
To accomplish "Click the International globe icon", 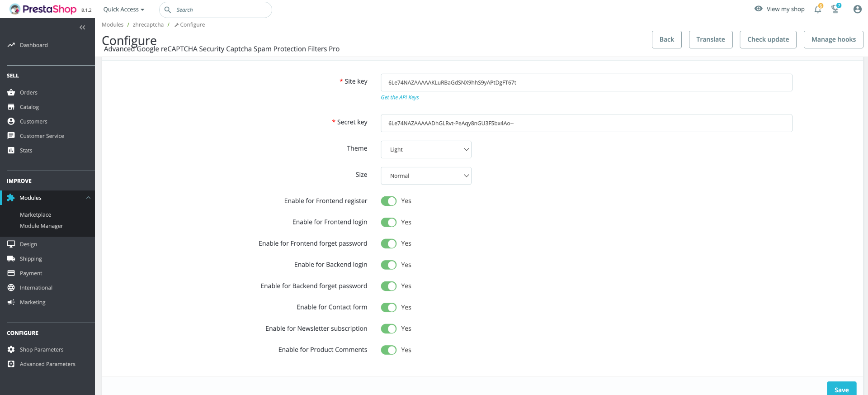I will click(x=11, y=287).
